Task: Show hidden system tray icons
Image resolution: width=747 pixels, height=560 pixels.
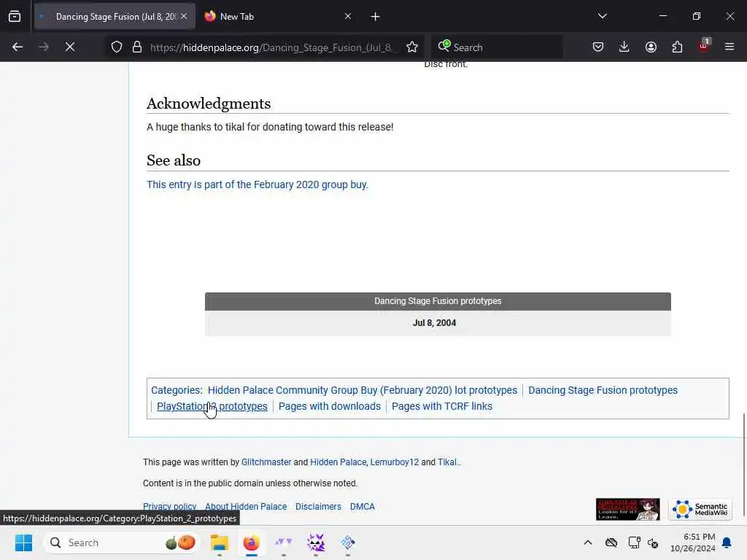Action: pos(588,542)
